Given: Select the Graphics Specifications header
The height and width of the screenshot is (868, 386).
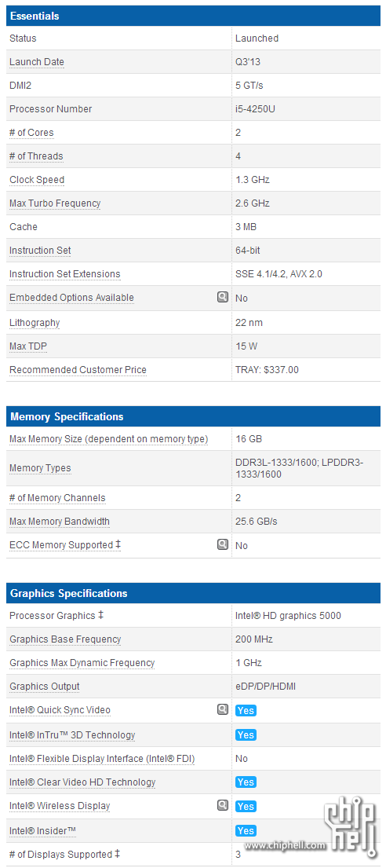Looking at the screenshot, I should click(x=193, y=593).
